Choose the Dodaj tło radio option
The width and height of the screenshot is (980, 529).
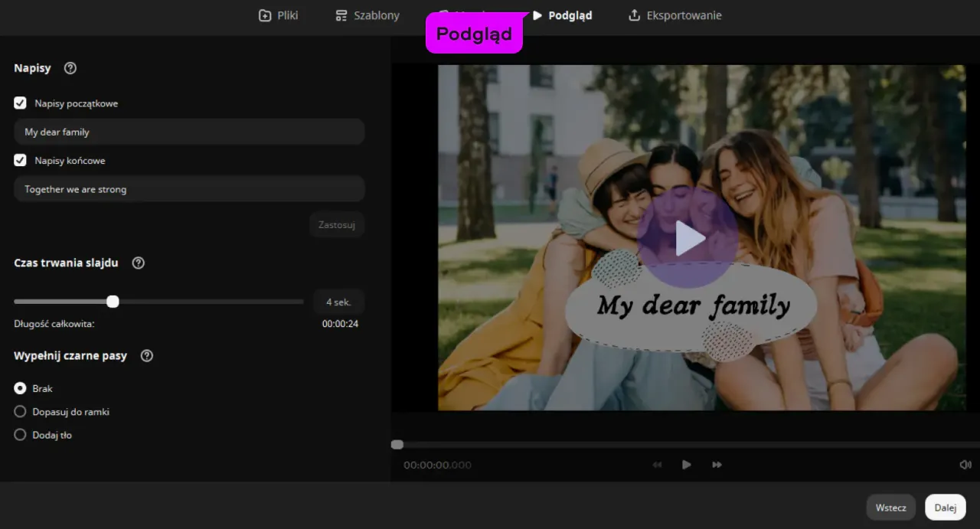click(21, 435)
